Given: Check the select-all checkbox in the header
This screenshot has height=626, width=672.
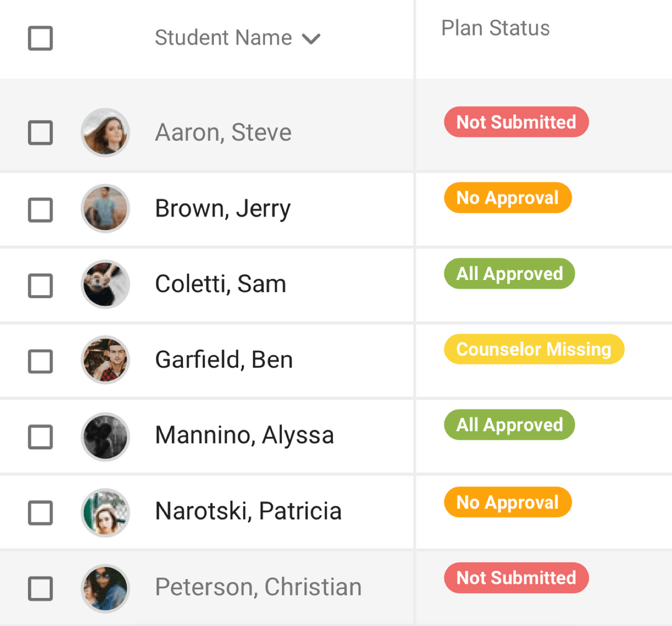Looking at the screenshot, I should pyautogui.click(x=40, y=39).
